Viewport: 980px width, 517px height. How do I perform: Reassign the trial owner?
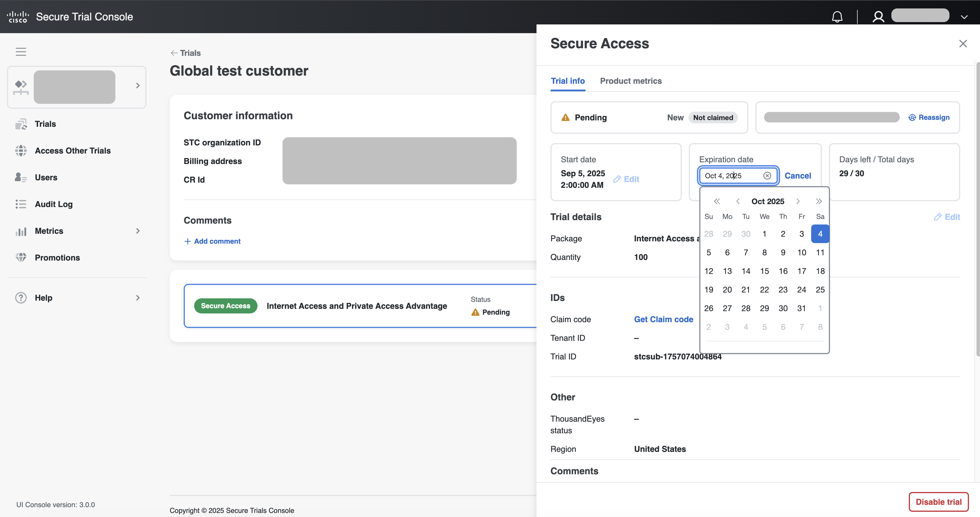pyautogui.click(x=929, y=117)
